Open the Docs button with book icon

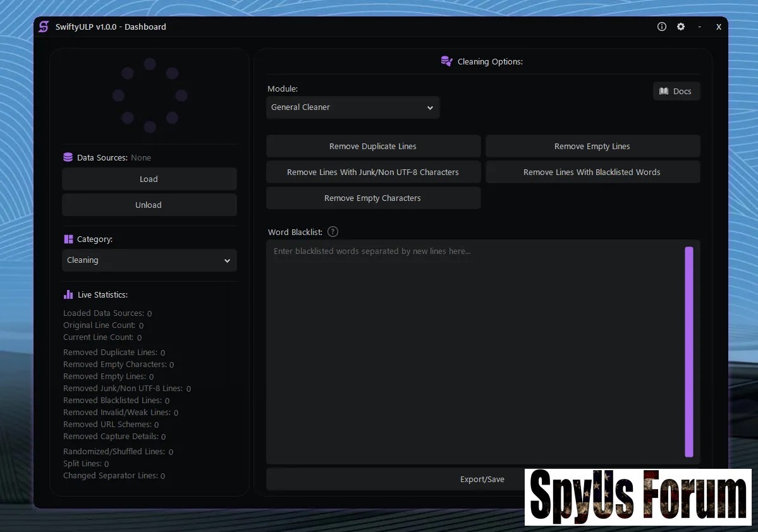[676, 91]
